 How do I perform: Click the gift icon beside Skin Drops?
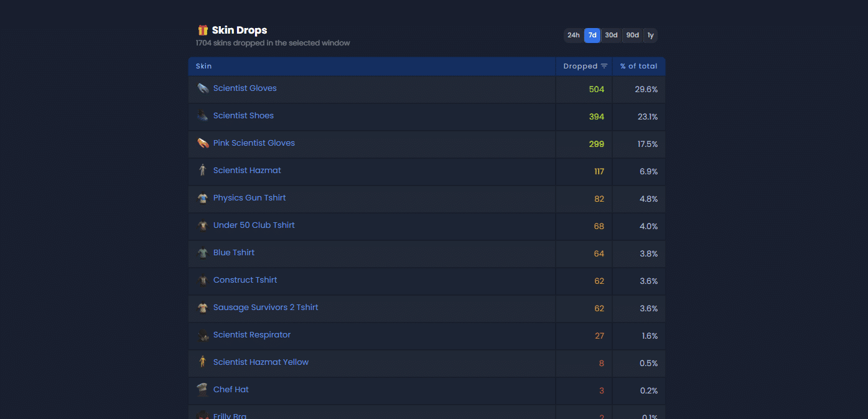point(203,30)
